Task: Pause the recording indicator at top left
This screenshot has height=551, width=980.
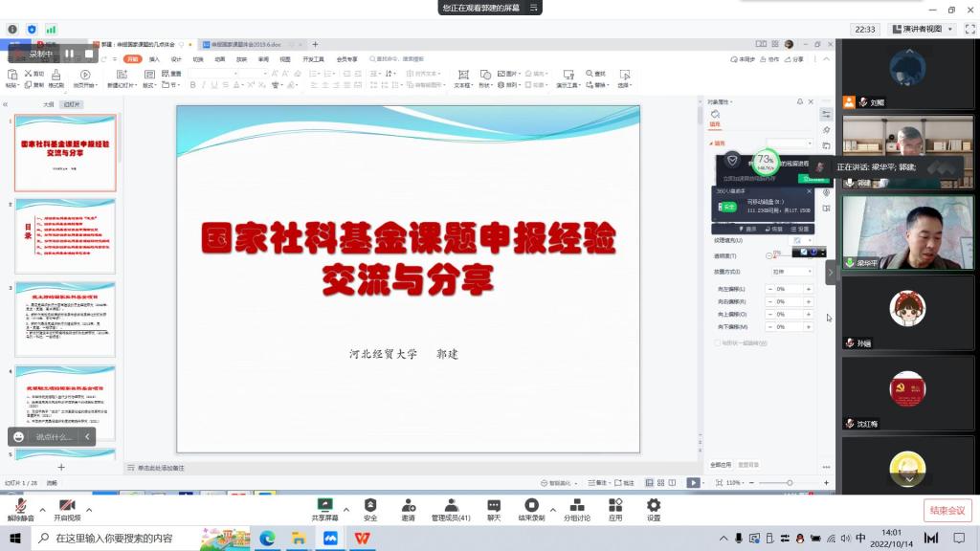Action: [69, 54]
